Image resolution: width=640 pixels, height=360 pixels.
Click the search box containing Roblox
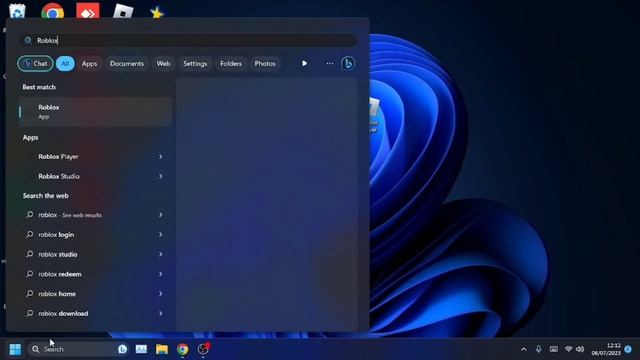pyautogui.click(x=188, y=40)
